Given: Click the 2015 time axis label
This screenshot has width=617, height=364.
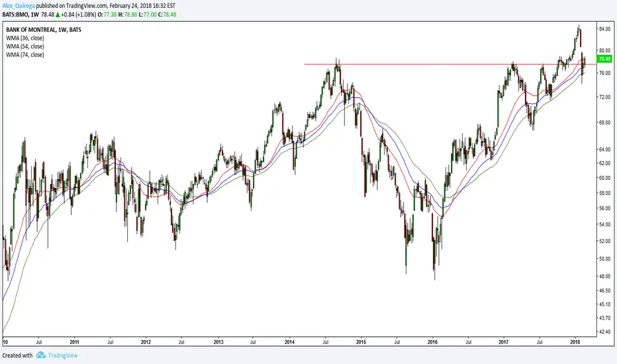Looking at the screenshot, I should click(361, 342).
